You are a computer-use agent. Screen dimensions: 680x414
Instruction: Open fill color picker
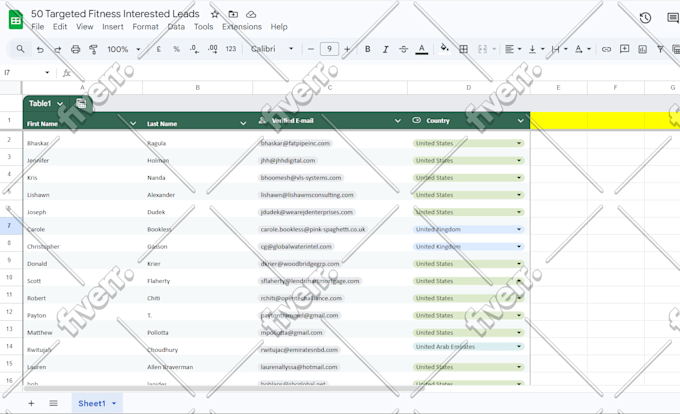coord(445,49)
